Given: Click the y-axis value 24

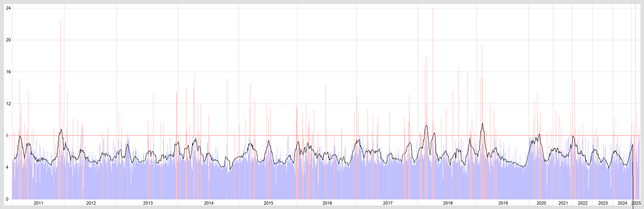Looking at the screenshot, I should pos(8,8).
